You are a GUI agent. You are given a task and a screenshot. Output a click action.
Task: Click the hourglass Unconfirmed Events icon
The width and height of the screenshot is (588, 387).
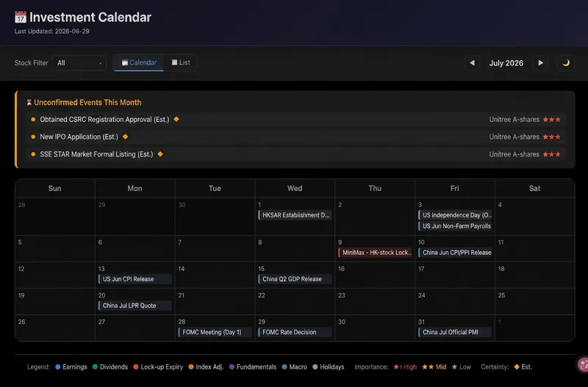tap(29, 102)
